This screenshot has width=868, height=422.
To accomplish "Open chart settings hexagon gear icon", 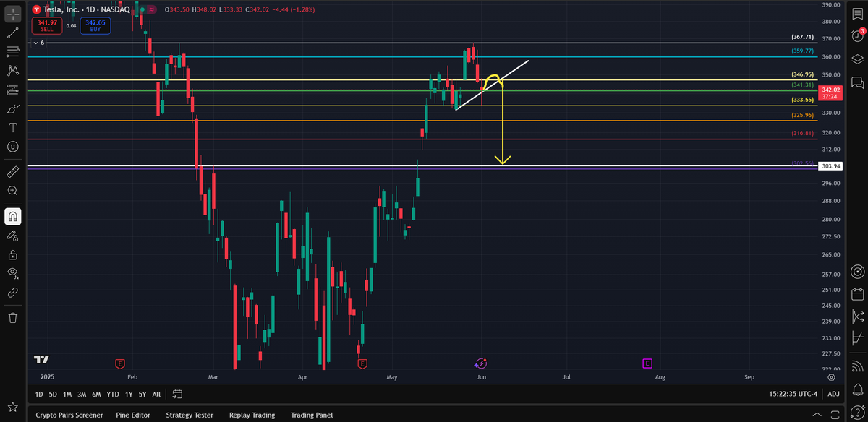I will pyautogui.click(x=833, y=377).
